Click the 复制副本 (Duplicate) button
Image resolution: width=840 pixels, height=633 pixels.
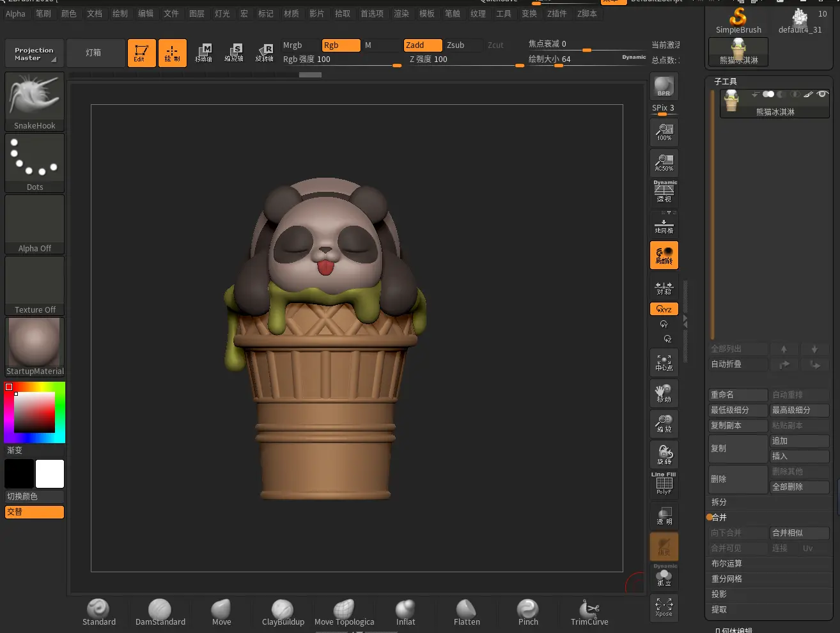pyautogui.click(x=737, y=425)
